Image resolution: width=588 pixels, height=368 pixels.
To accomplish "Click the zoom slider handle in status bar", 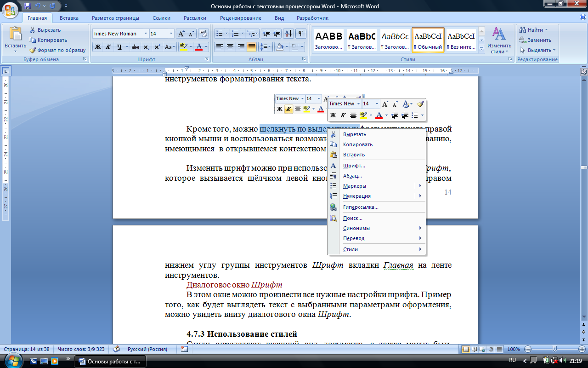I will point(555,349).
